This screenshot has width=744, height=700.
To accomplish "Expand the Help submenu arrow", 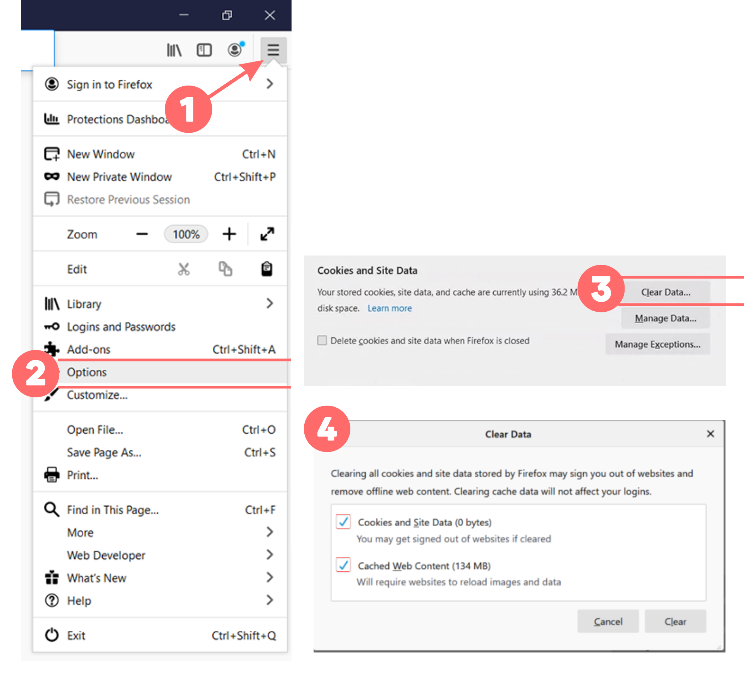I will (x=270, y=600).
